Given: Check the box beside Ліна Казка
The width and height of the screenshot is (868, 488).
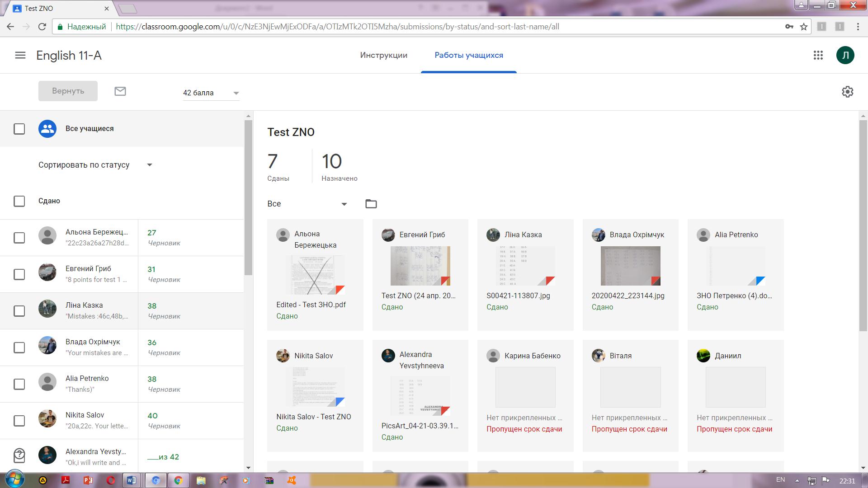Looking at the screenshot, I should tap(19, 311).
